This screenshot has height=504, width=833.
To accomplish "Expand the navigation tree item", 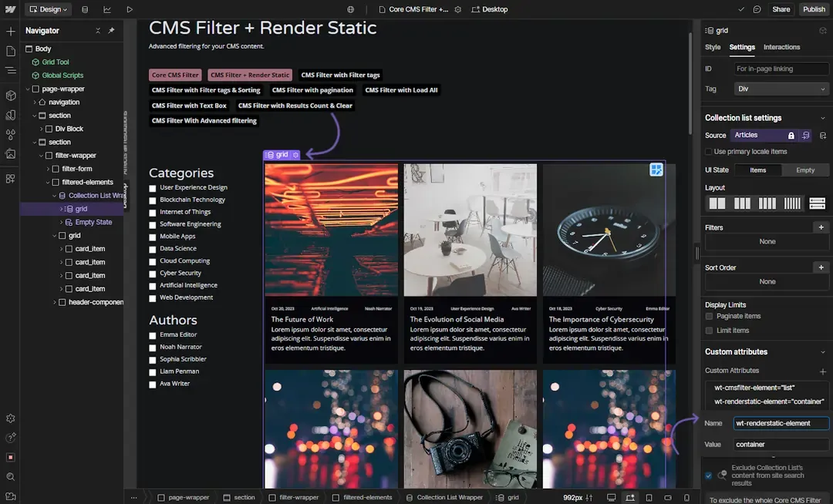I will [x=35, y=102].
